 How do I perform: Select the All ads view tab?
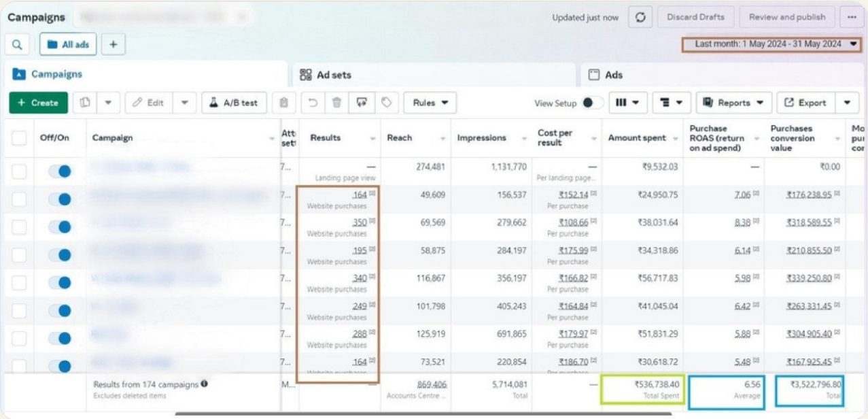pyautogui.click(x=68, y=45)
